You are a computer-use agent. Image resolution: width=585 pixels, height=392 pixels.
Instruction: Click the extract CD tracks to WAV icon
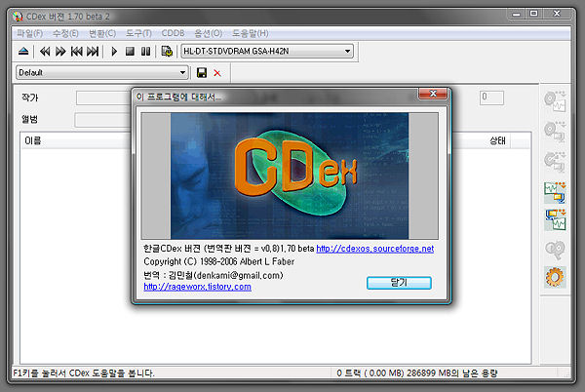coord(555,101)
